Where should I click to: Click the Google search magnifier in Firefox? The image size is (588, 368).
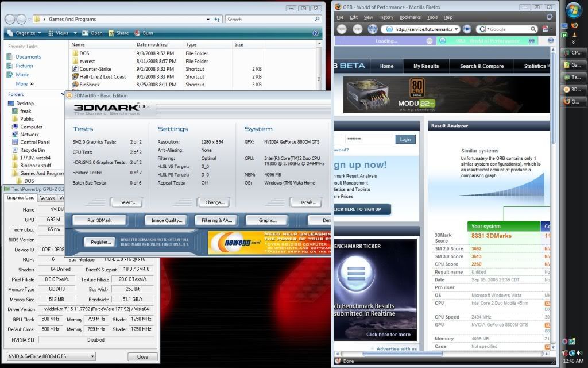click(x=533, y=29)
